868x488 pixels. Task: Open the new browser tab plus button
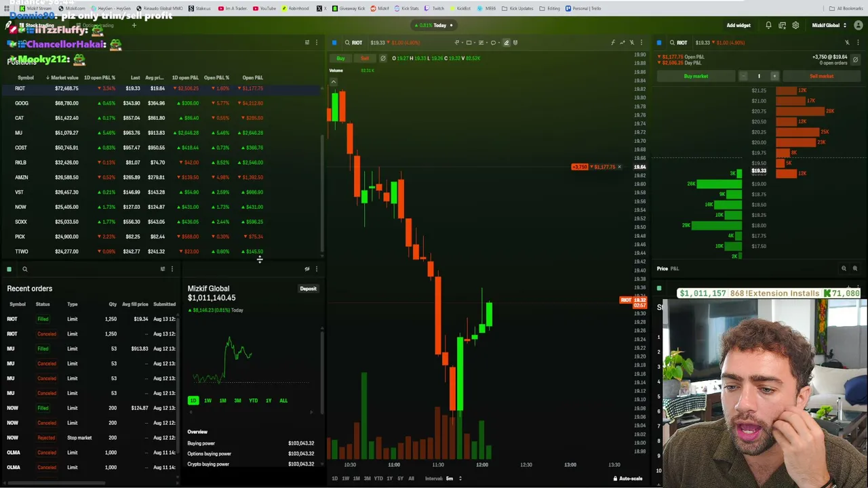[x=134, y=26]
